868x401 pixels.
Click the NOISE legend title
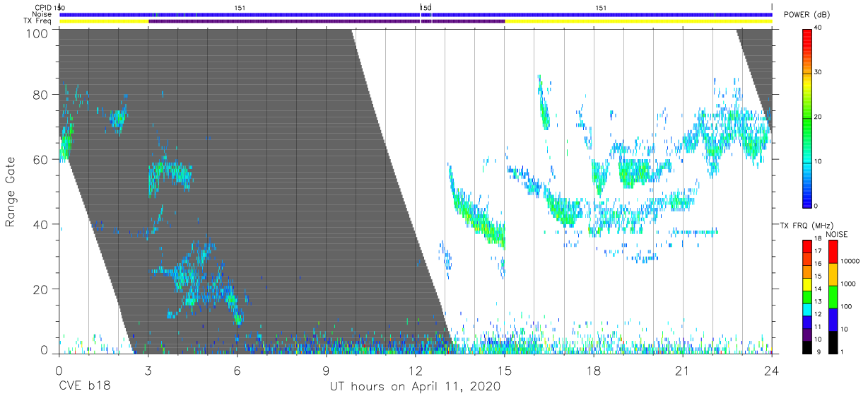pyautogui.click(x=837, y=234)
